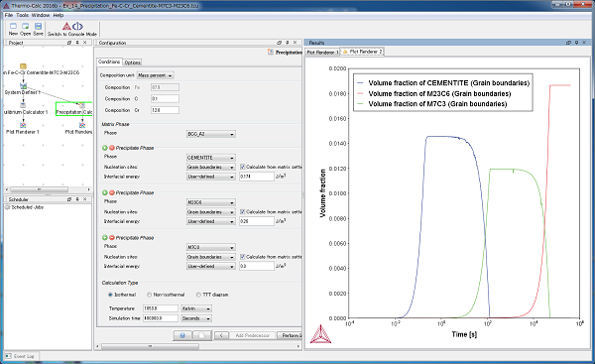Pin the Configuration panel
This screenshot has width=595, height=364.
(288, 43)
